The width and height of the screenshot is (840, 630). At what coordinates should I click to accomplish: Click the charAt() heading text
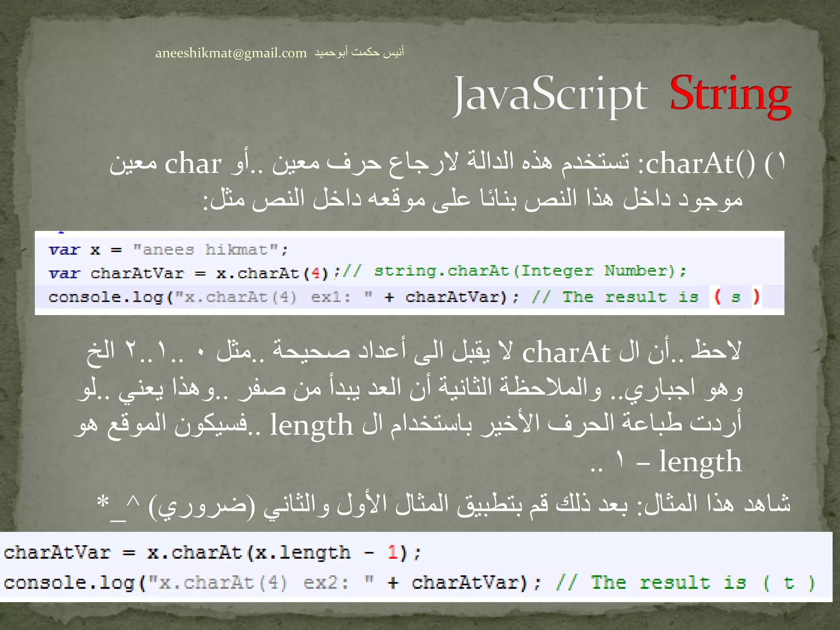(x=700, y=164)
